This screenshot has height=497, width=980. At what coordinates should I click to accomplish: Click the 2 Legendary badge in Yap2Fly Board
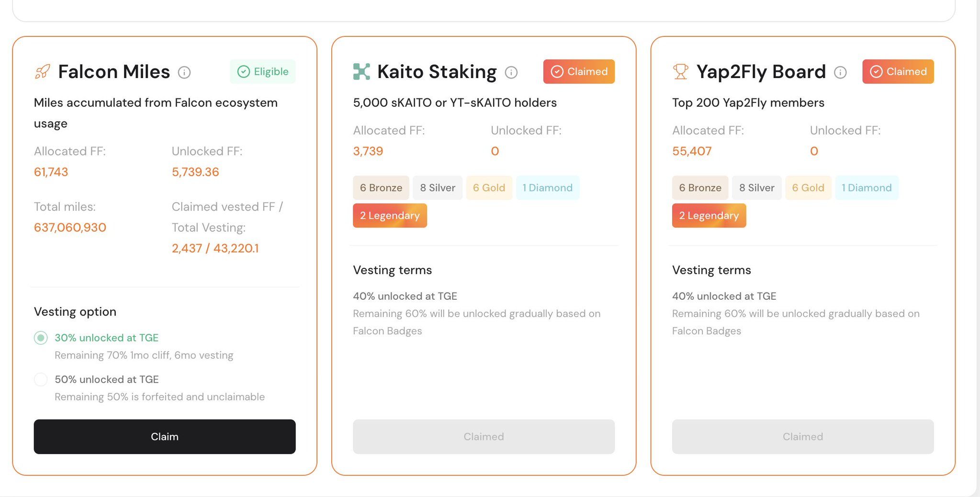click(709, 215)
